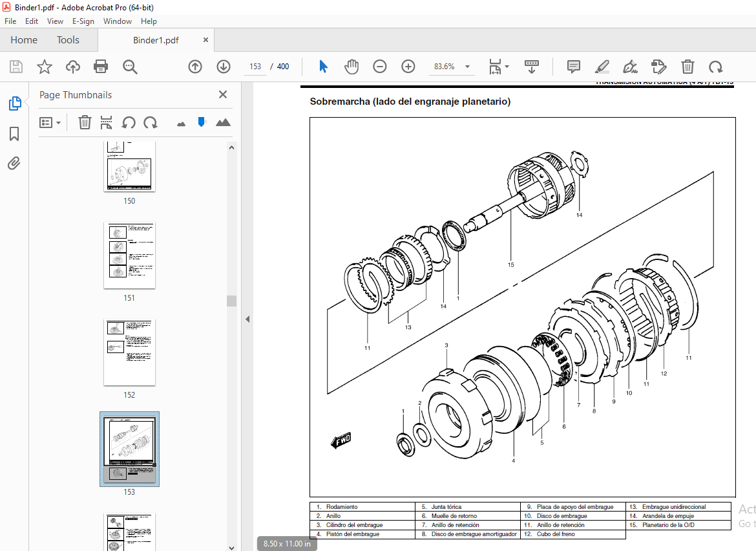Screen dimensions: 756x551
Task: Collapse the navigation pane with the arrow
Action: pos(247,319)
